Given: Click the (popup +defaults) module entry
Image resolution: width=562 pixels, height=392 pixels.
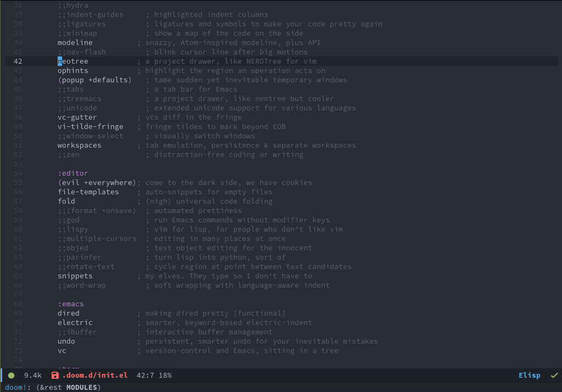Looking at the screenshot, I should [x=94, y=80].
